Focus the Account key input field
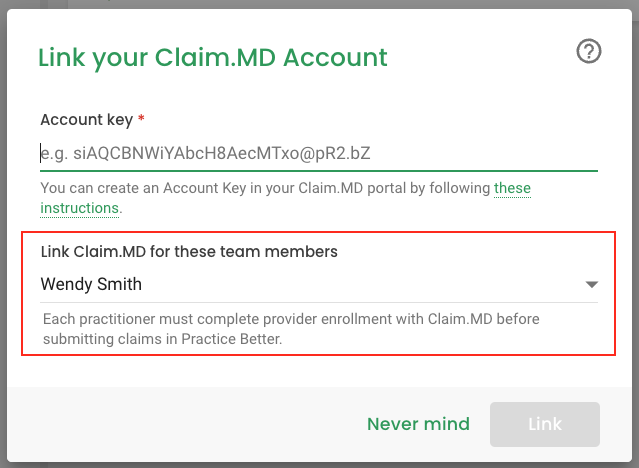The height and width of the screenshot is (468, 639). [x=319, y=154]
